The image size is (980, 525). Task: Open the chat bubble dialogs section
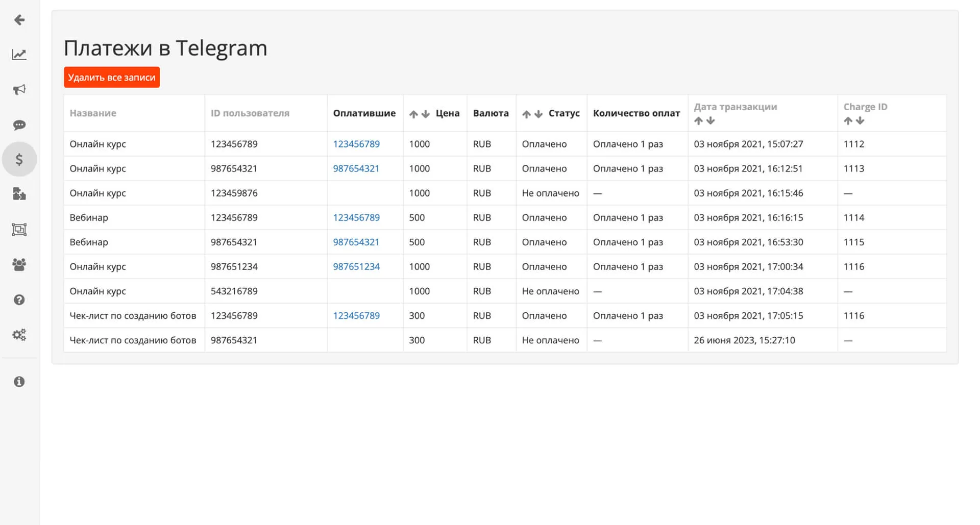pyautogui.click(x=19, y=125)
